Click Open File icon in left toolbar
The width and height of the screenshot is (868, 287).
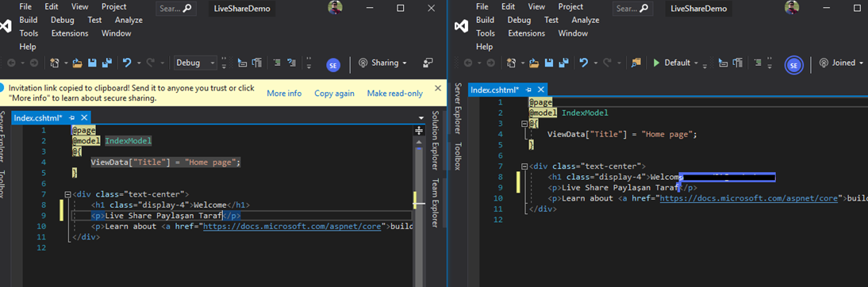coord(78,63)
